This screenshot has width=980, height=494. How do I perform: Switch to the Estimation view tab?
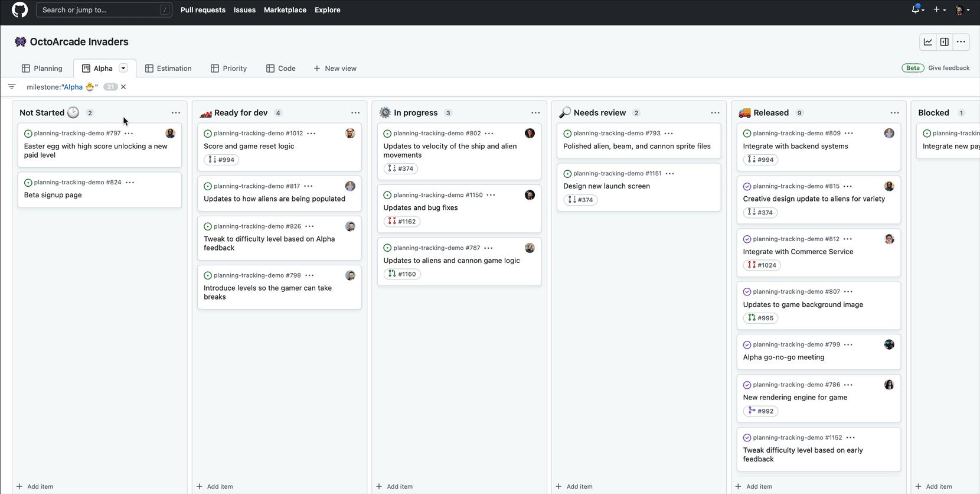click(168, 69)
